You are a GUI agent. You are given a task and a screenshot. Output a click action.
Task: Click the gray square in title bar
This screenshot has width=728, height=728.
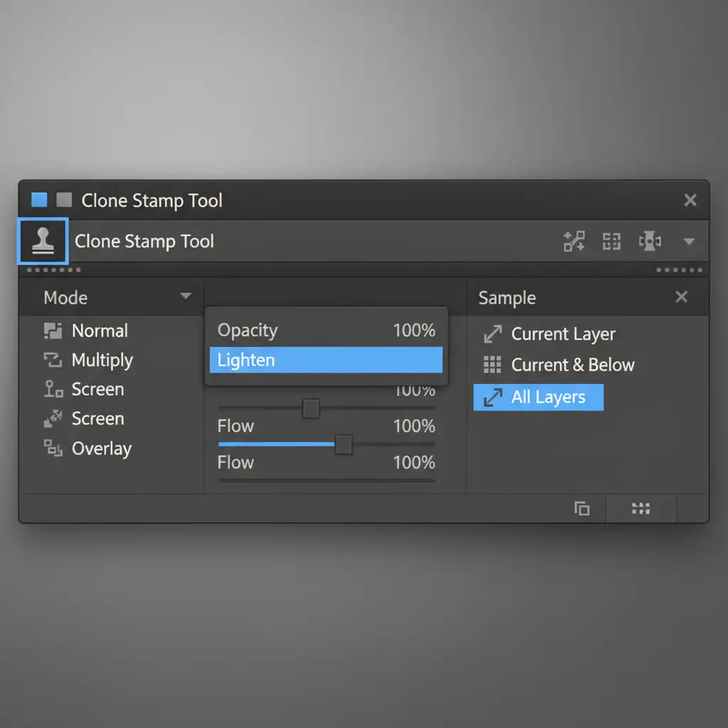pyautogui.click(x=64, y=200)
